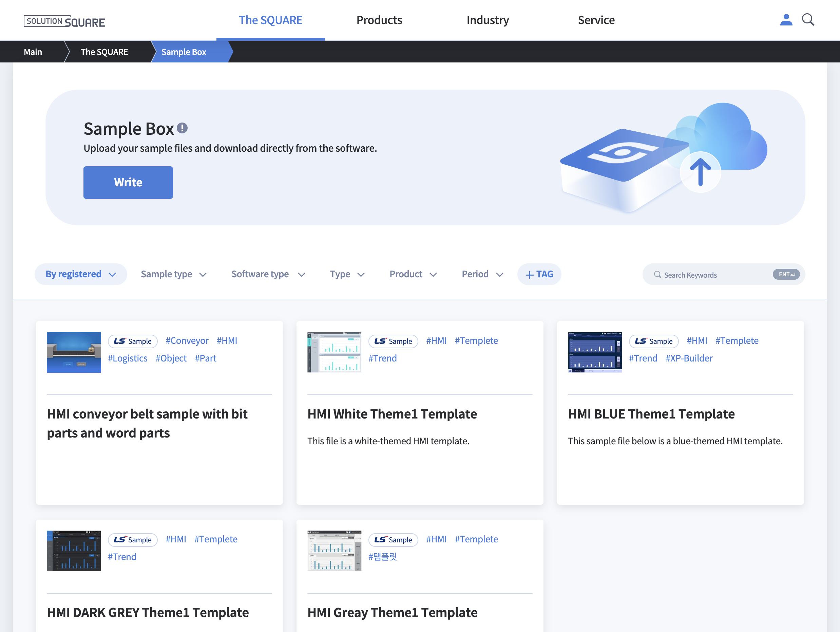Viewport: 840px width, 632px height.
Task: Click the #Part tag
Action: click(x=206, y=358)
